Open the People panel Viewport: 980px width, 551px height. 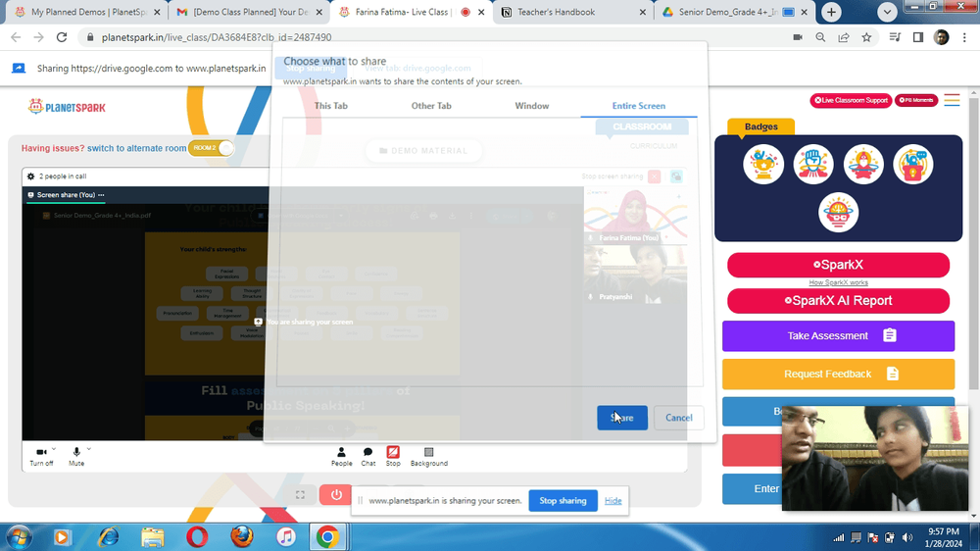341,457
